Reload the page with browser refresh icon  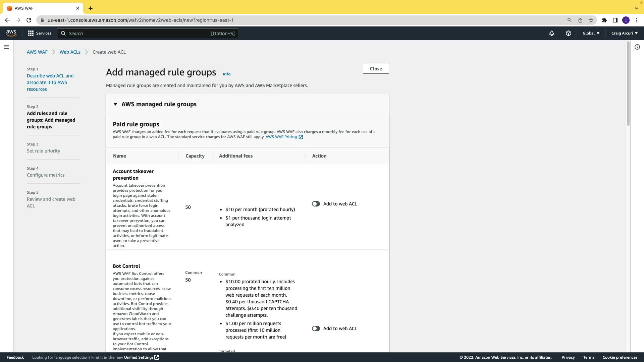[x=29, y=20]
